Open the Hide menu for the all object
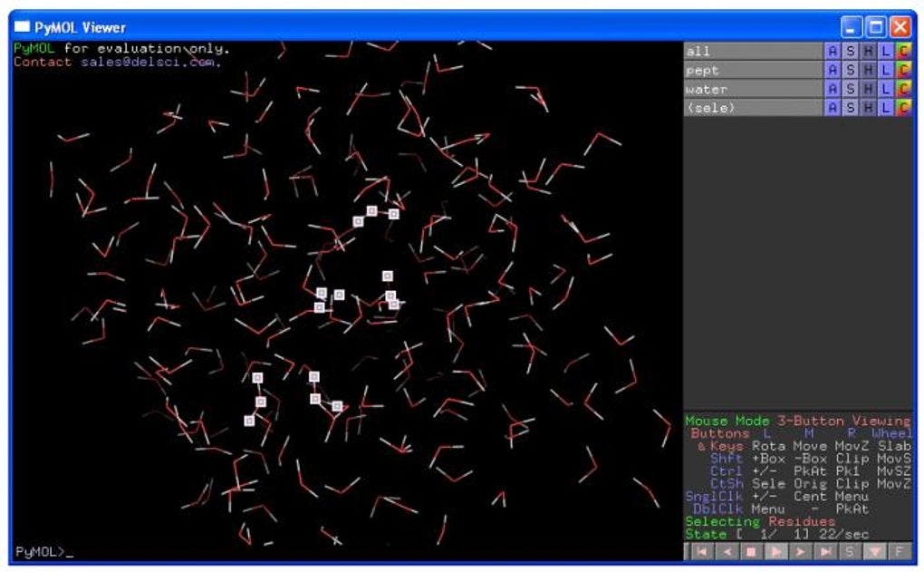Screen dimensions: 924x572 pyautogui.click(x=868, y=52)
